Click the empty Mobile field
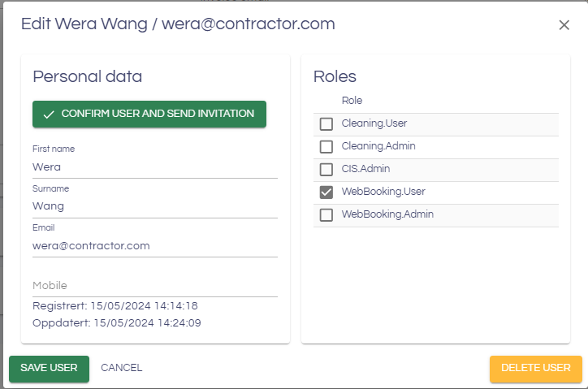 tap(154, 285)
